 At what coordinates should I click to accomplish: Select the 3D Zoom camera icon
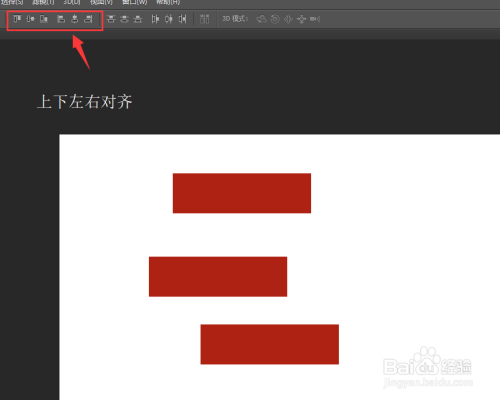[x=315, y=19]
